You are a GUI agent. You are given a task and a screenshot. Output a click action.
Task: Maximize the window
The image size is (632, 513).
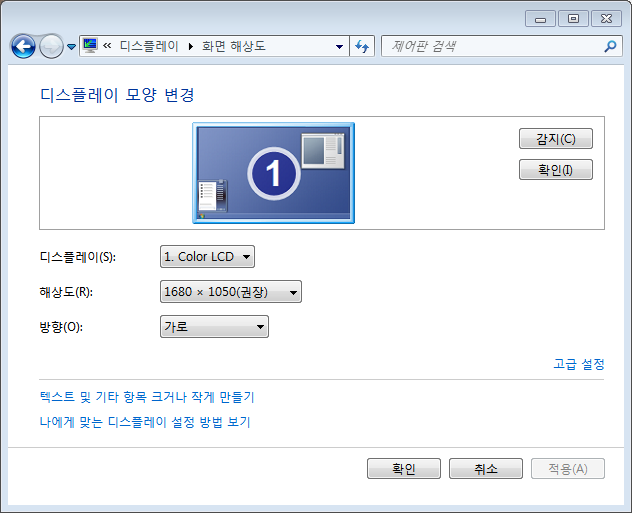click(x=573, y=19)
